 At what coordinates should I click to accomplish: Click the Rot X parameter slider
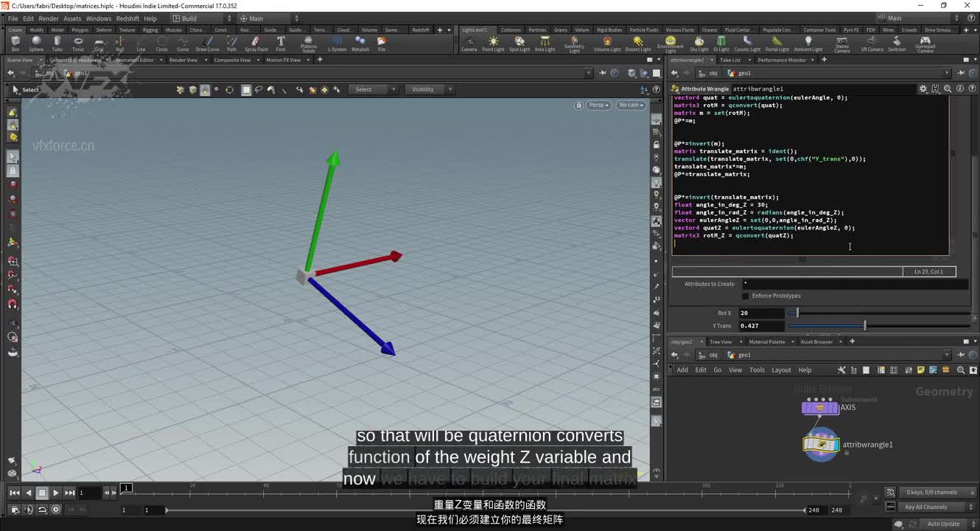[796, 313]
